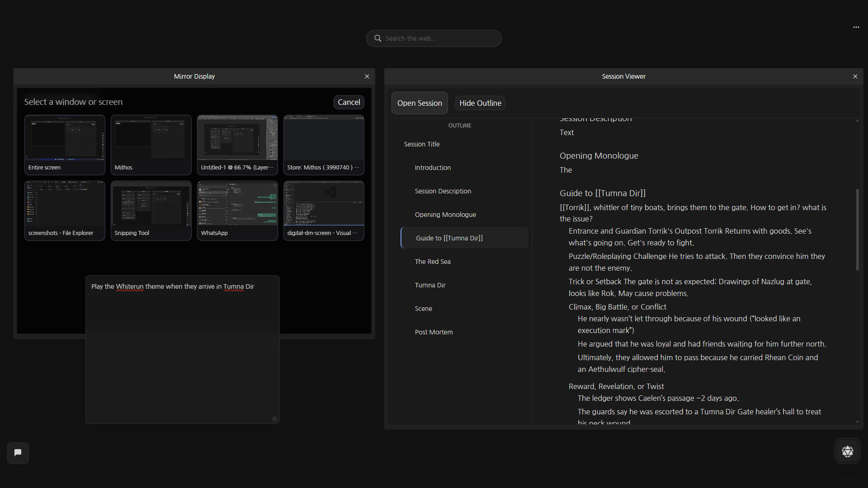This screenshot has height=488, width=868.
Task: Cancel the window selection dialog
Action: [349, 102]
